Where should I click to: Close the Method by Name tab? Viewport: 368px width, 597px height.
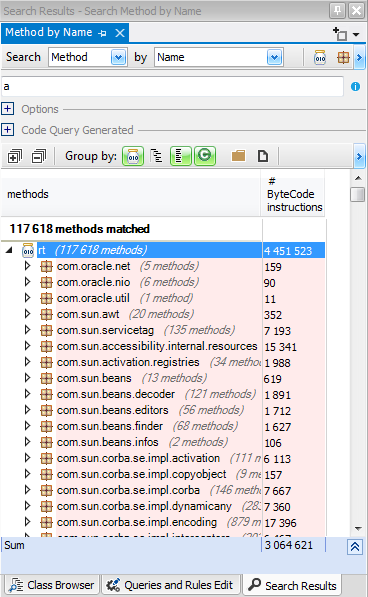(x=120, y=33)
